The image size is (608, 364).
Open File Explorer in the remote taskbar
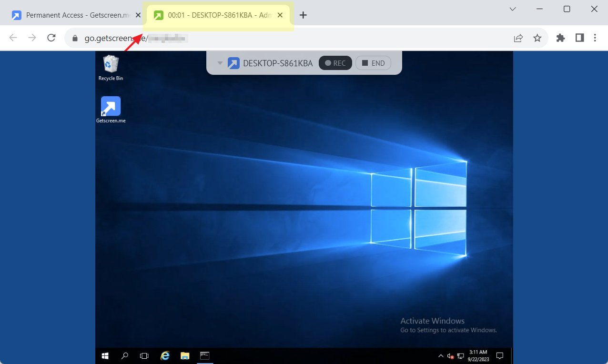tap(185, 355)
